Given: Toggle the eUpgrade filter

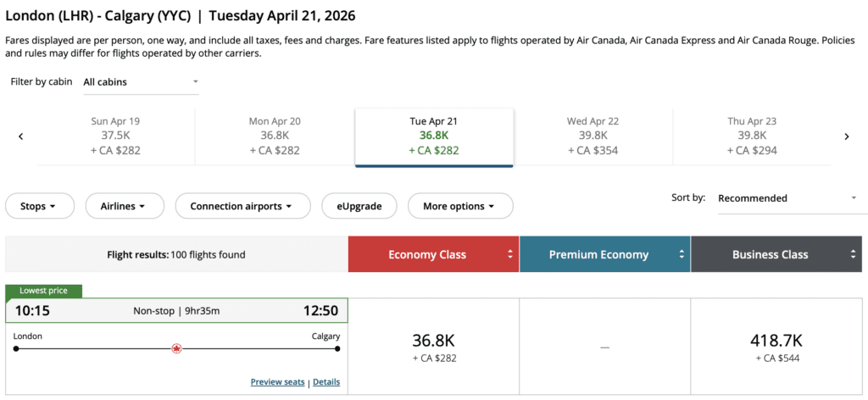Looking at the screenshot, I should pos(359,206).
